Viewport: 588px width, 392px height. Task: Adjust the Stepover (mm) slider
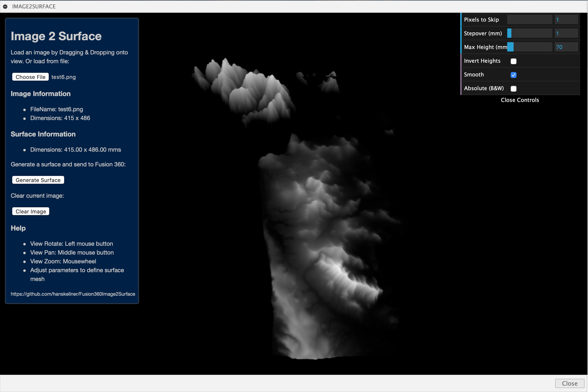click(529, 34)
